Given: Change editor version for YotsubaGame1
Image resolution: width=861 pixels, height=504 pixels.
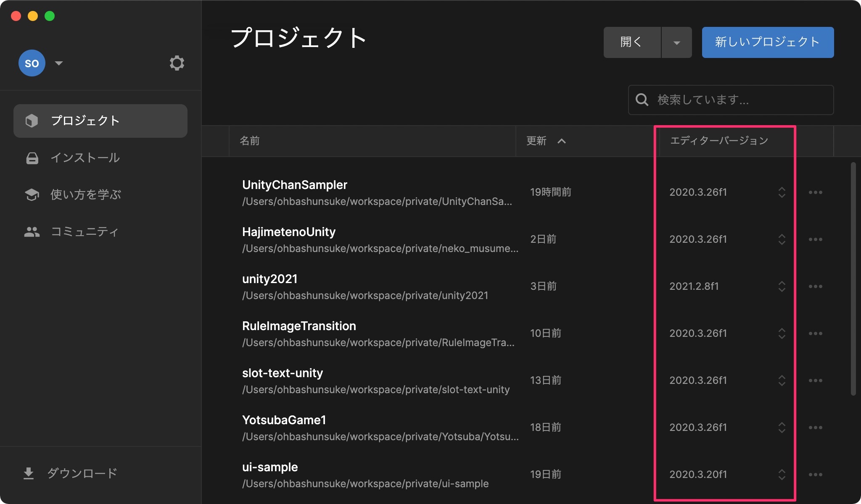Looking at the screenshot, I should click(x=782, y=428).
